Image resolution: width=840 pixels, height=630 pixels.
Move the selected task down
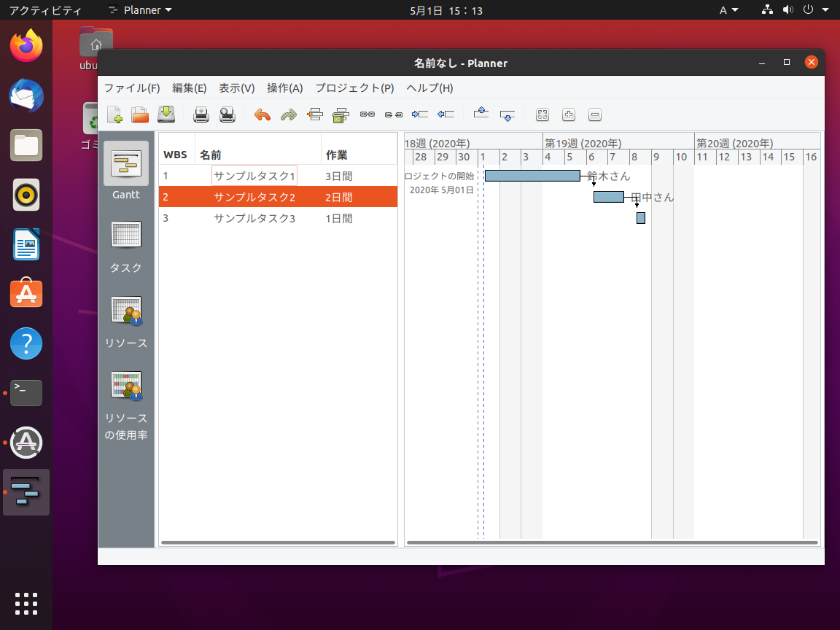pos(507,114)
